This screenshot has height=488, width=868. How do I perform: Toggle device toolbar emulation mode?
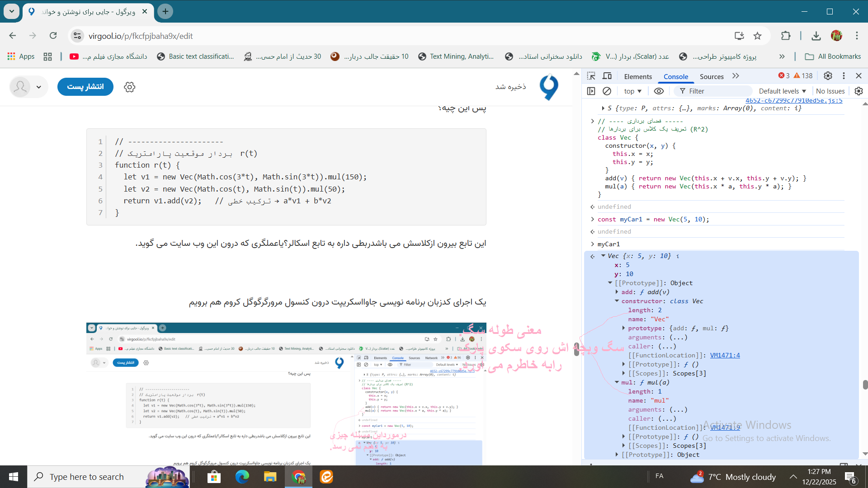[x=607, y=76]
